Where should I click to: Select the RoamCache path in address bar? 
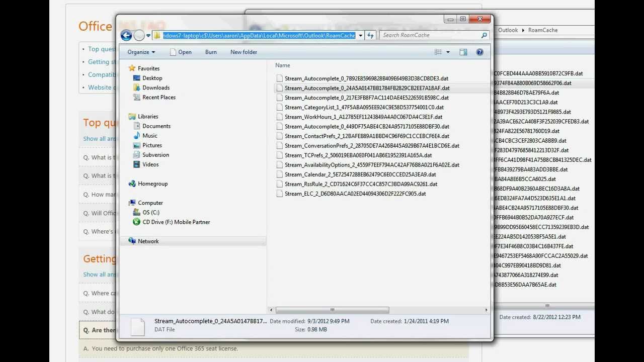tap(259, 35)
